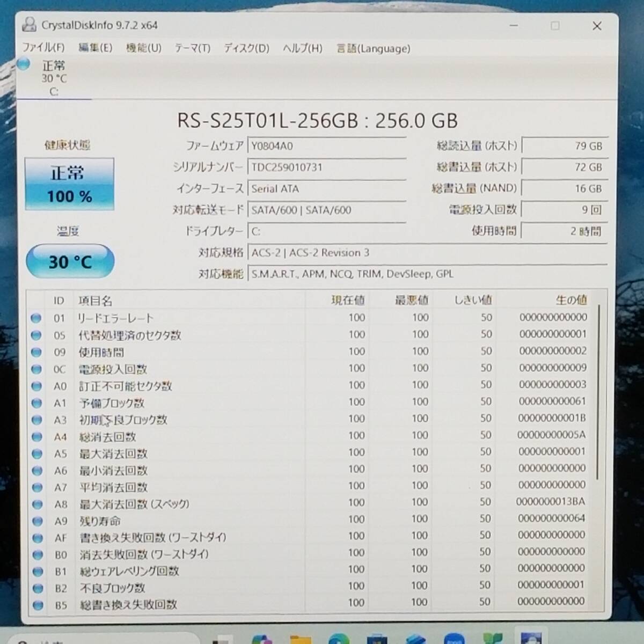Viewport: 644px width, 644px height.
Task: Click status dot for B1 総ウェアレベリング回数
Action: point(37,571)
